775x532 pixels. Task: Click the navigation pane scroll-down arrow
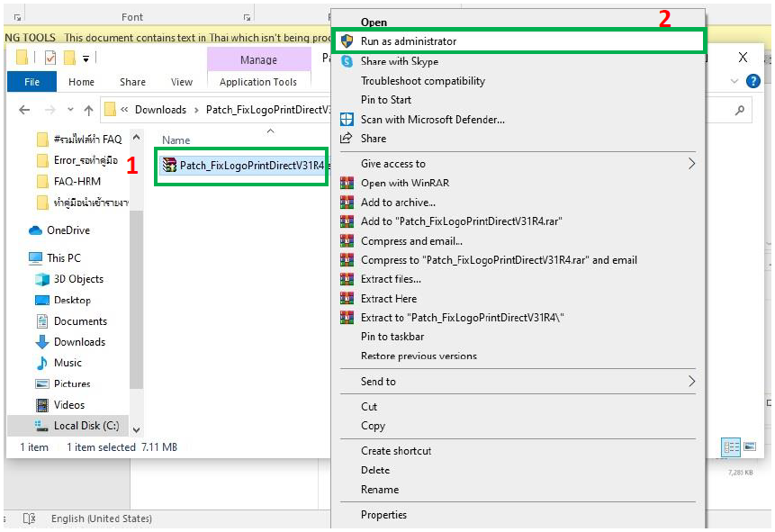[137, 428]
